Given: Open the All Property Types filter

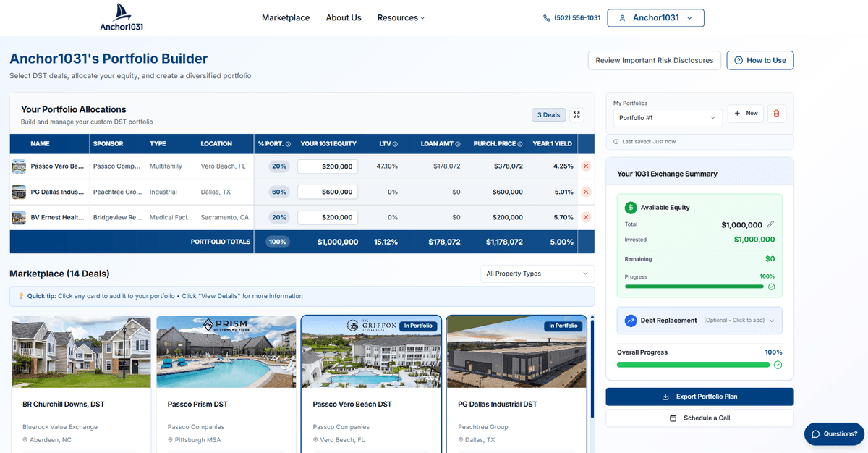Looking at the screenshot, I should (x=537, y=274).
